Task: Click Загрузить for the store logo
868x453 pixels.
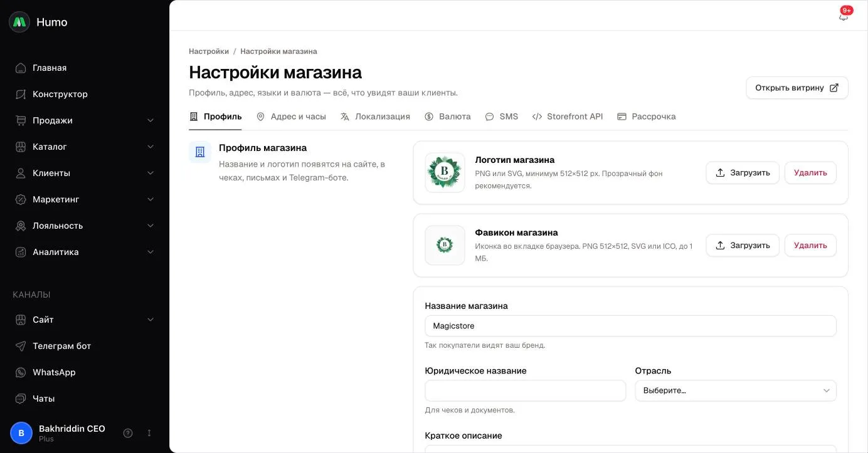Action: click(x=743, y=173)
